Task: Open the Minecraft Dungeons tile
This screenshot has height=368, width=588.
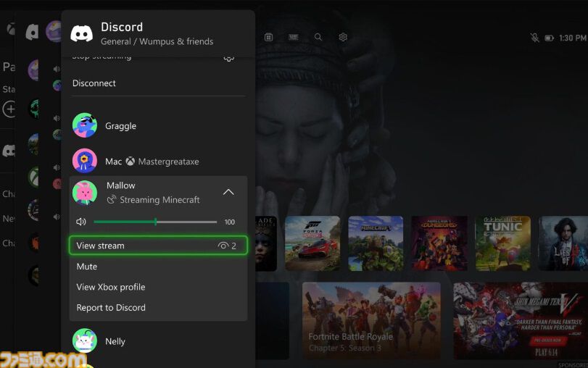Action: (x=439, y=243)
